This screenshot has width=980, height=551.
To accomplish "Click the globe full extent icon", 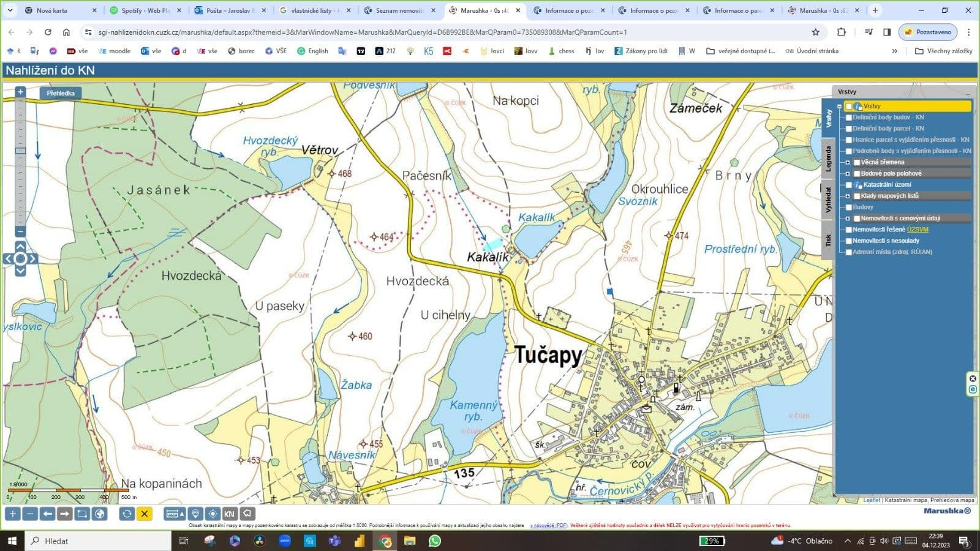I will click(x=99, y=514).
